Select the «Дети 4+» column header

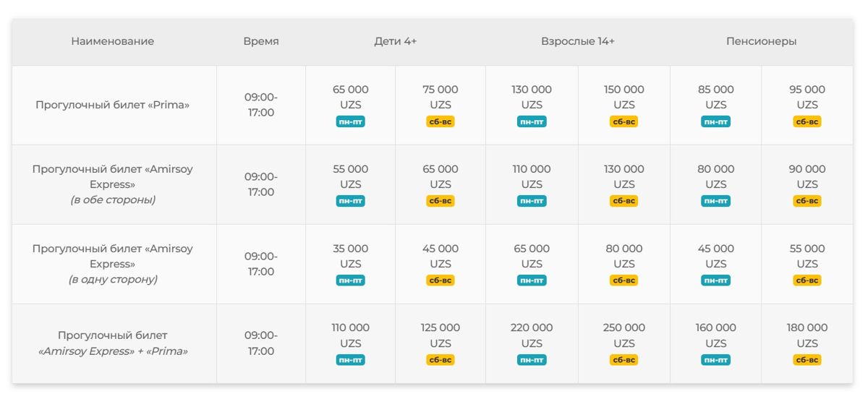pyautogui.click(x=395, y=41)
